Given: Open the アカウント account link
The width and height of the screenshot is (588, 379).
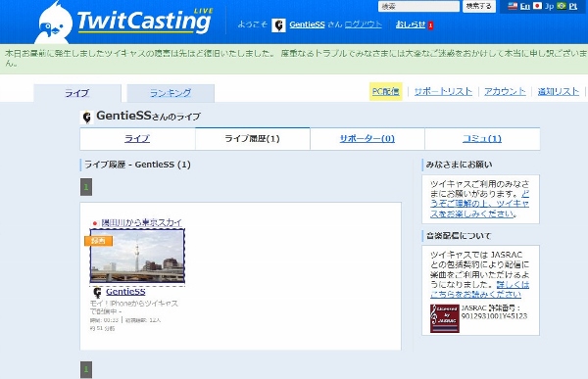Looking at the screenshot, I should point(505,91).
